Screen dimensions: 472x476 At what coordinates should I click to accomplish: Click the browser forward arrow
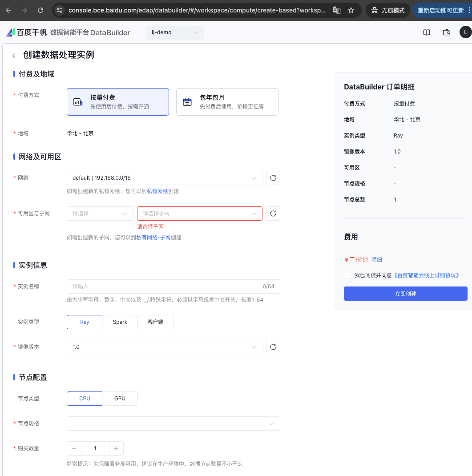click(24, 10)
